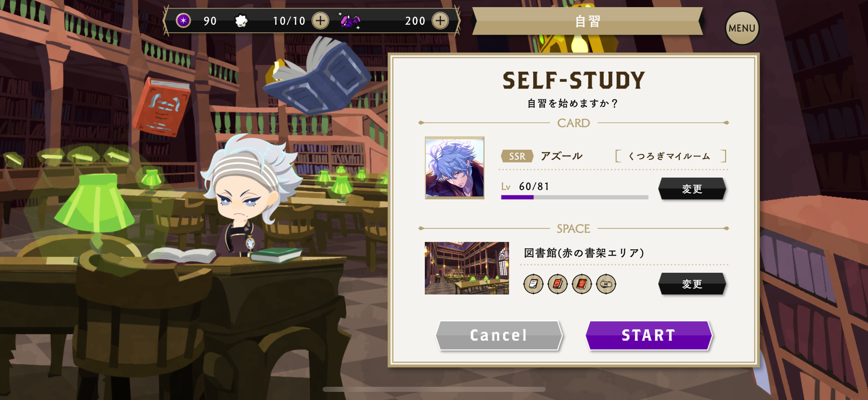
Task: Tap the madol coin reward icon
Action: [606, 284]
